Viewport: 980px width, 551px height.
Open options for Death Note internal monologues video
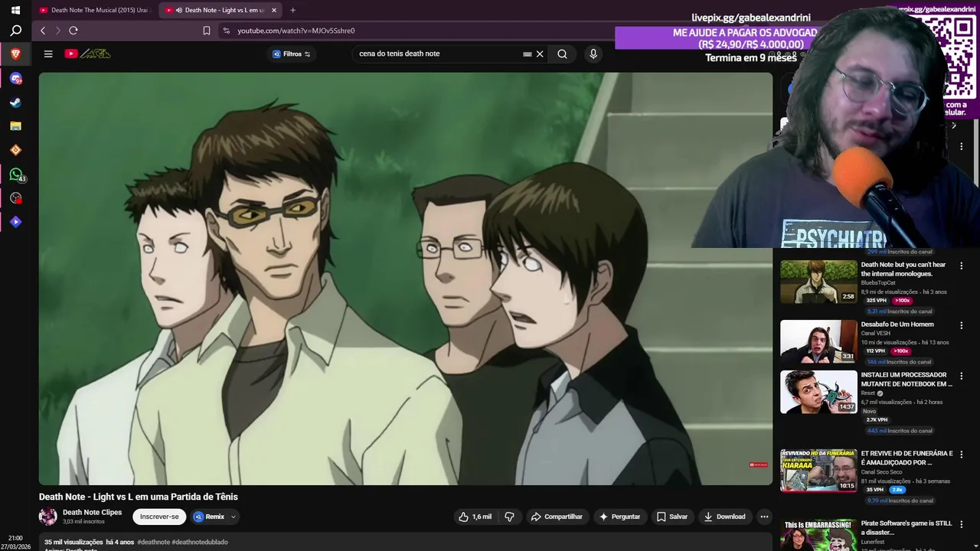(962, 266)
